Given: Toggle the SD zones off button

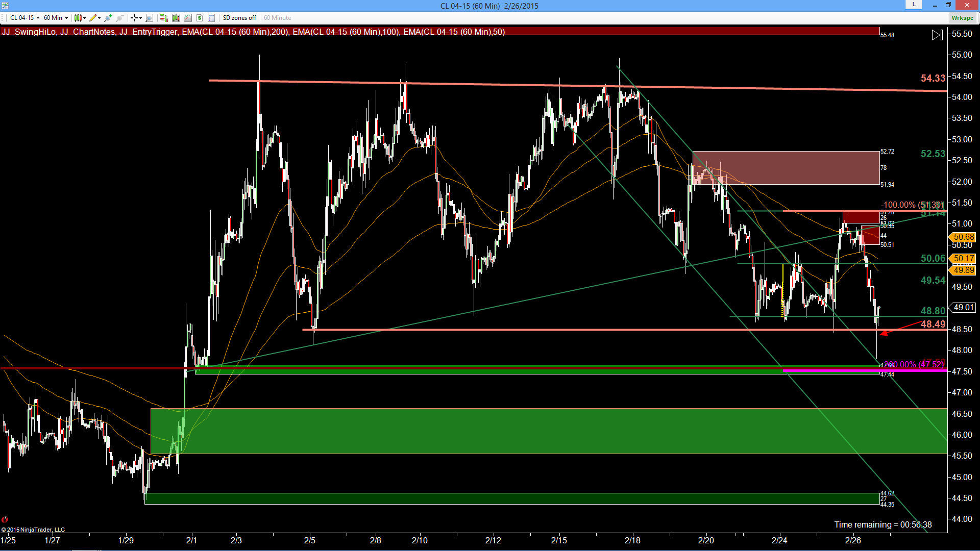Looking at the screenshot, I should tap(239, 18).
